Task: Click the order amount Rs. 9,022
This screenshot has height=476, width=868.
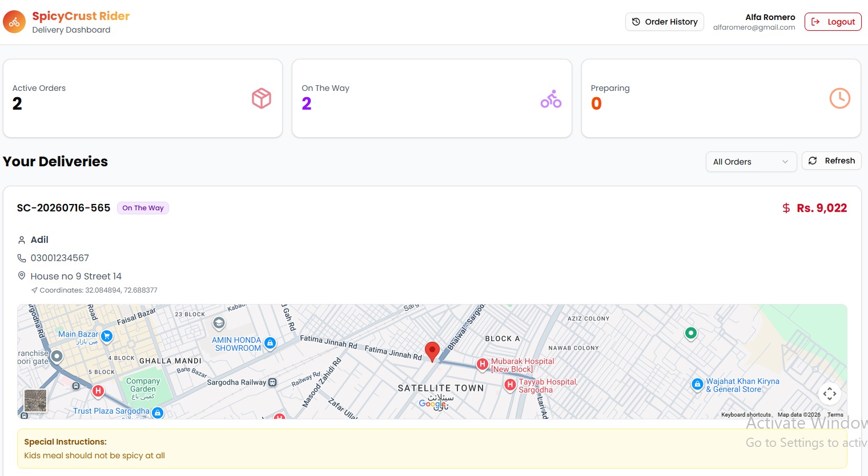Action: coord(822,208)
